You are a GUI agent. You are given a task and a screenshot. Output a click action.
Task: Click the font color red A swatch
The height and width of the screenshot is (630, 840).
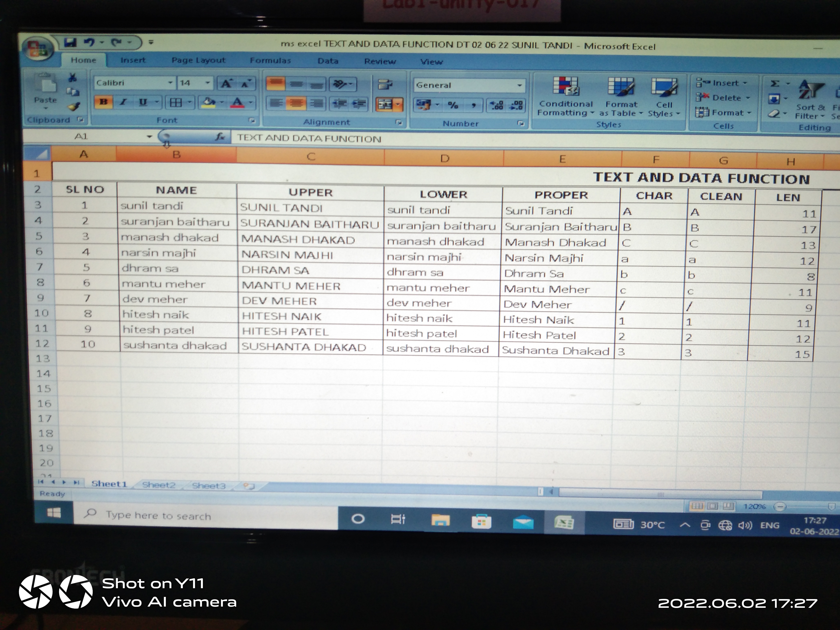click(x=238, y=102)
